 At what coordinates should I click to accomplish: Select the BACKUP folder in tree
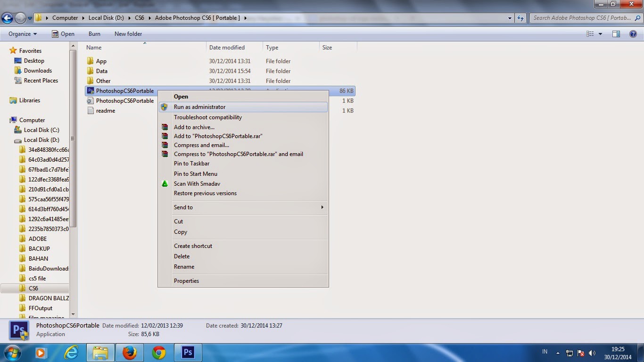point(39,249)
